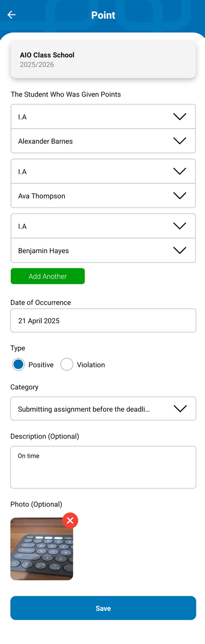Open the Category dropdown
Screen dimensions: 205x644
[x=103, y=408]
